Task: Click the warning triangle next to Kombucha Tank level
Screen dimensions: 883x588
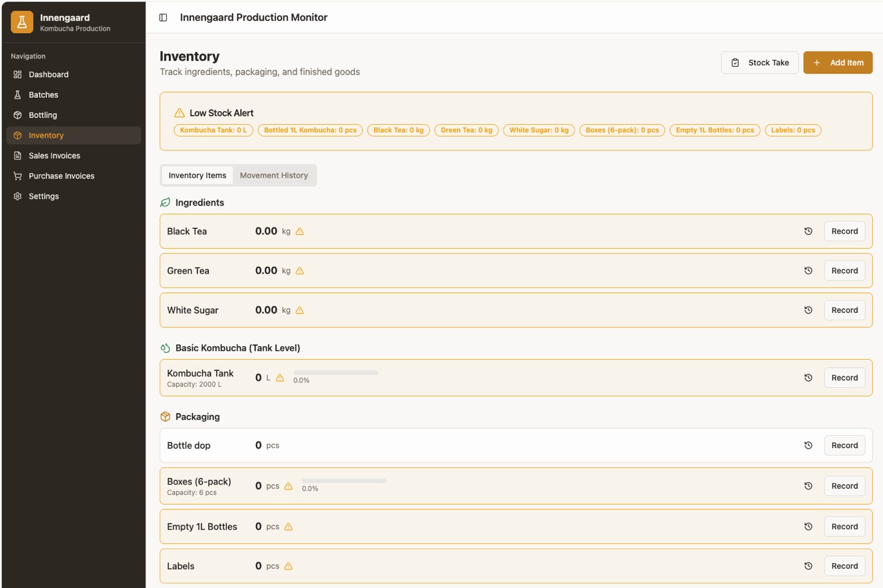Action: coord(280,378)
